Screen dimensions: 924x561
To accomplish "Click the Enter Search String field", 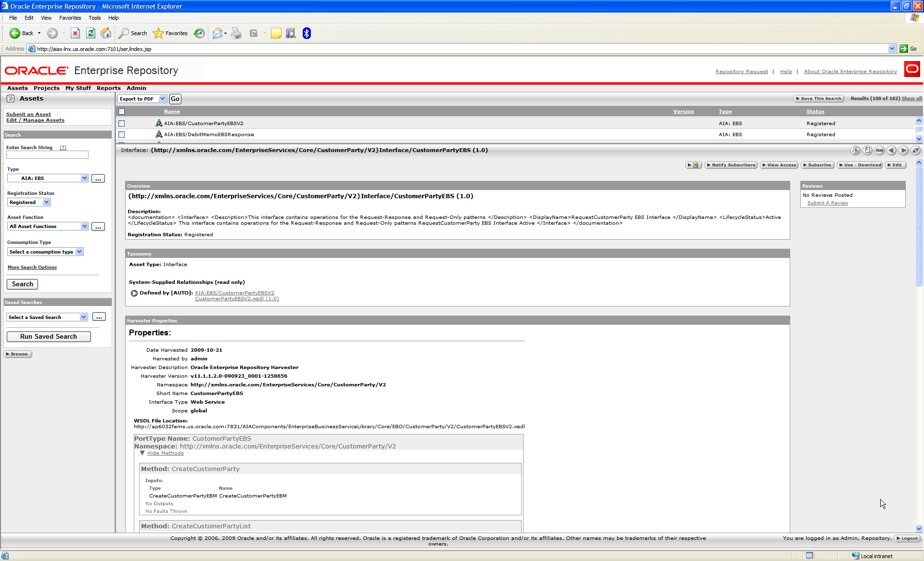I will 47,155.
